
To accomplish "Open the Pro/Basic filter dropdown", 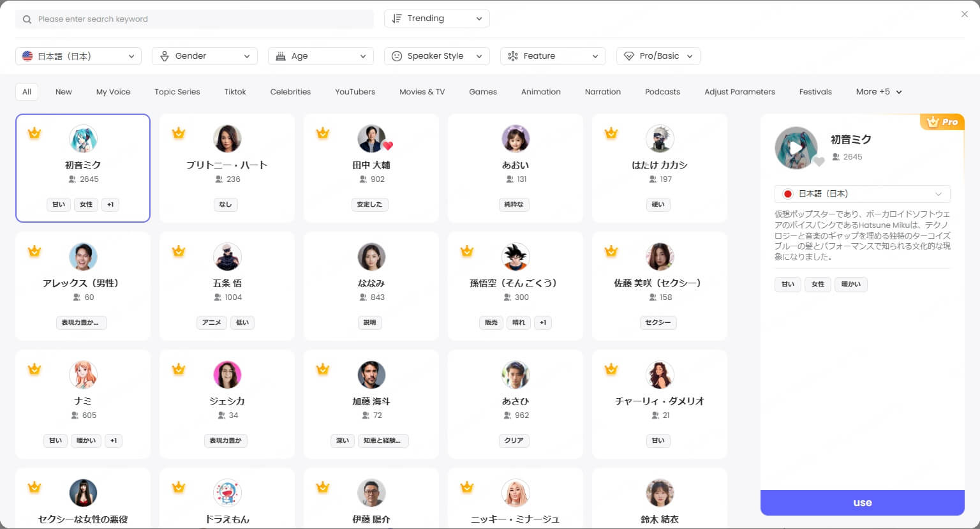I will pos(658,56).
